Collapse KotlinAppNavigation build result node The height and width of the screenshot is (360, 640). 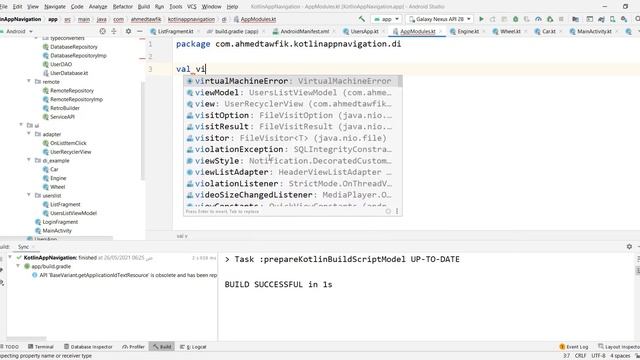10,257
